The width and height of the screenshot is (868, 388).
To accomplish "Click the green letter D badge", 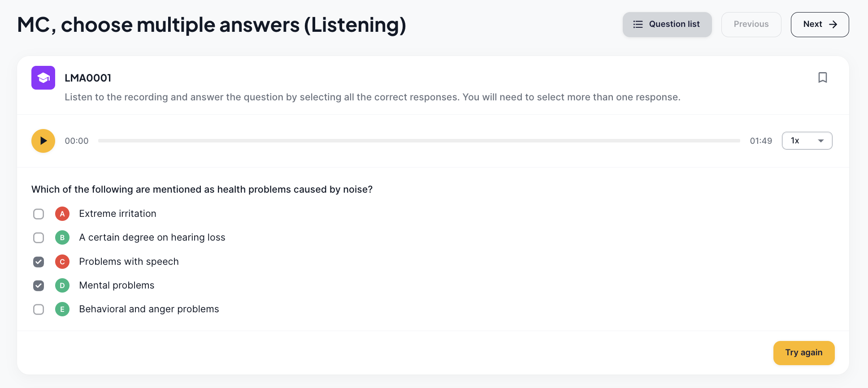I will pos(62,285).
